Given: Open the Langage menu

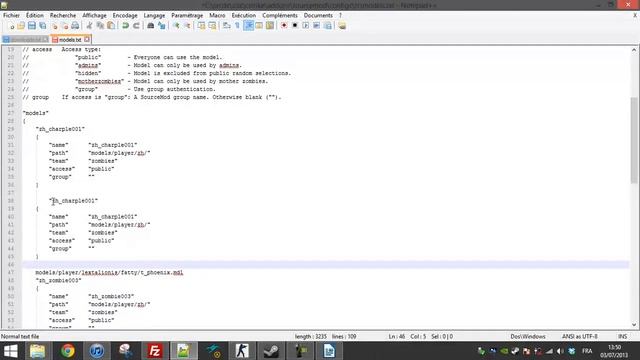Looking at the screenshot, I should (154, 15).
